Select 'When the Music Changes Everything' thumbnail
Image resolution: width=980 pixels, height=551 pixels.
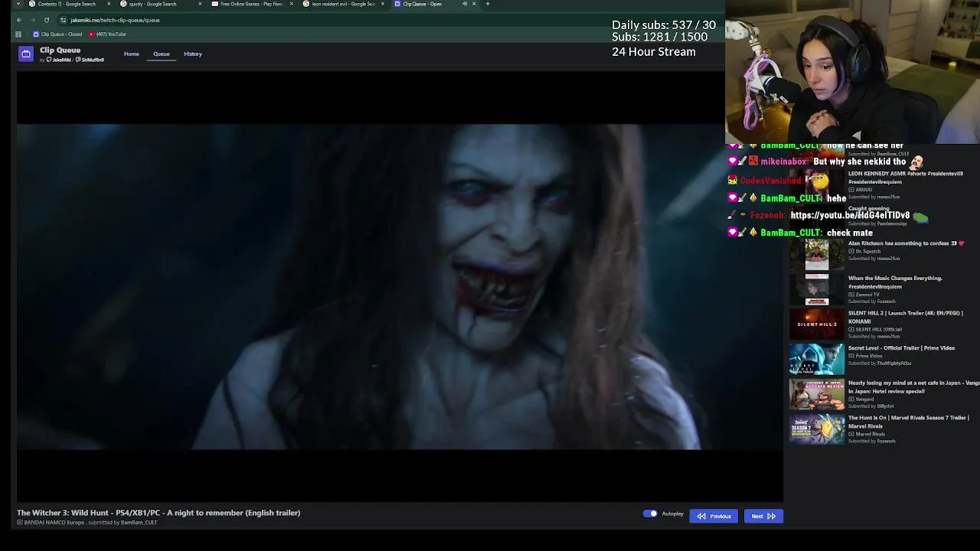coord(816,289)
